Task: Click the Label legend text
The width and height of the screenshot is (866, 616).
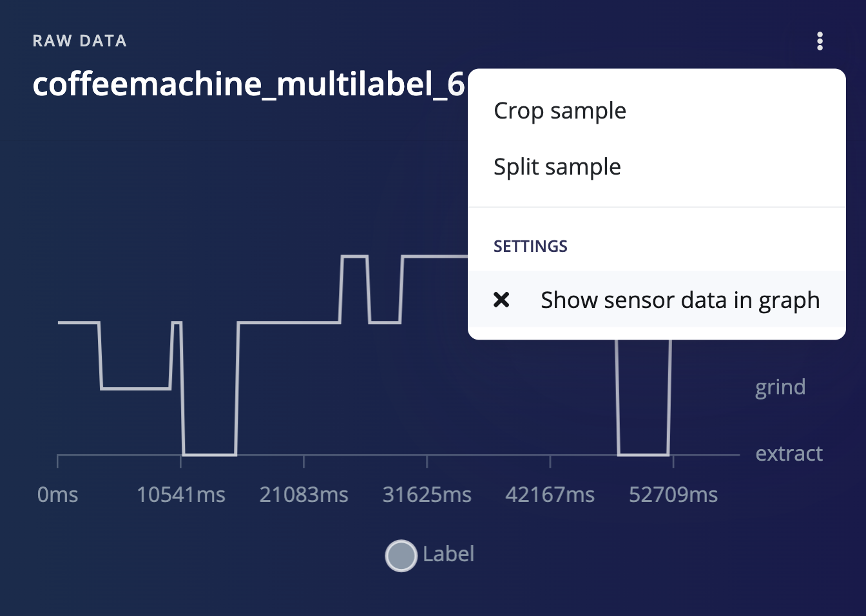Action: coord(448,554)
